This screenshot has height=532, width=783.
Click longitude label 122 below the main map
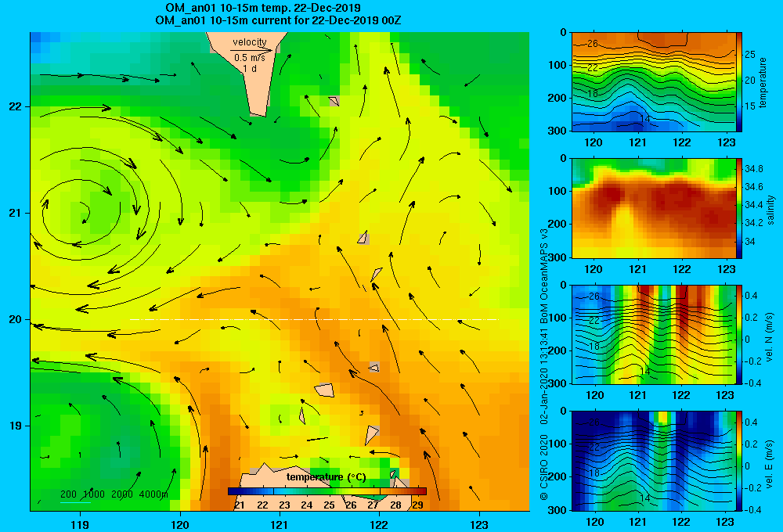[x=380, y=524]
